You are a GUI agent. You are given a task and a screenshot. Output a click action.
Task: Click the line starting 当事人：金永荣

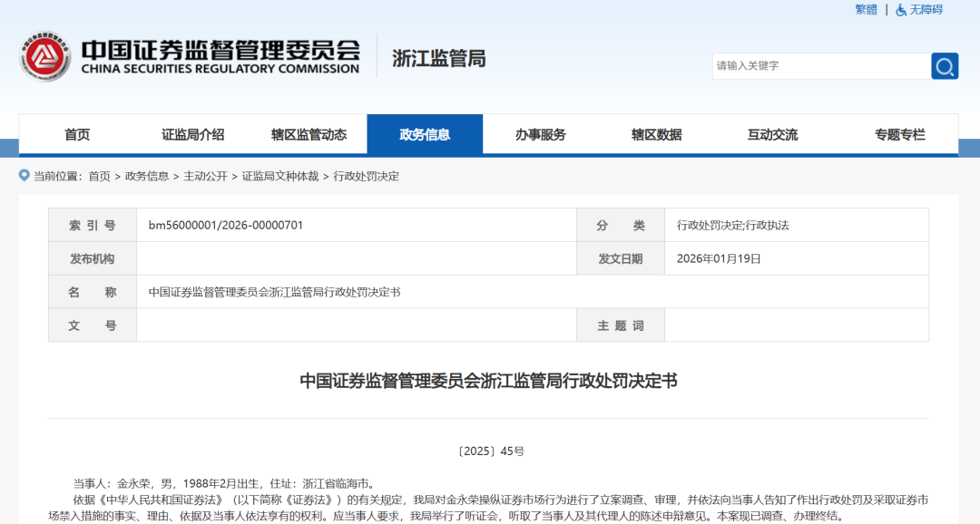point(225,483)
